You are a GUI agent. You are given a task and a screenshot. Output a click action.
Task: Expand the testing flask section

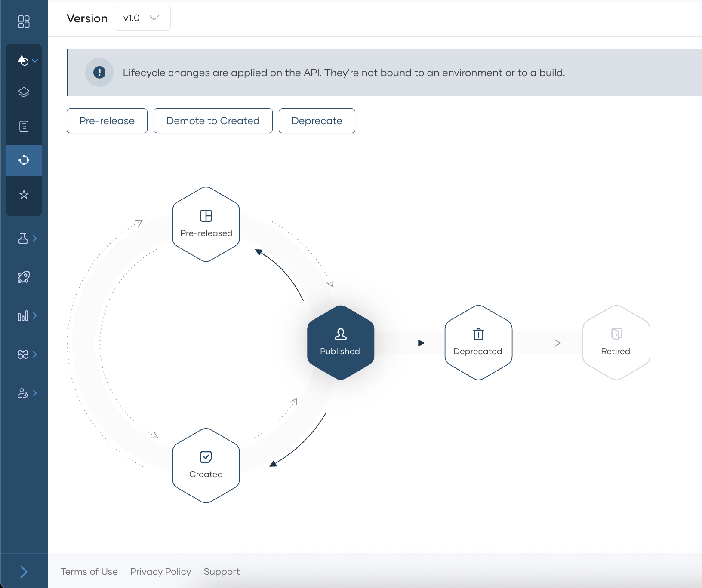coord(24,238)
